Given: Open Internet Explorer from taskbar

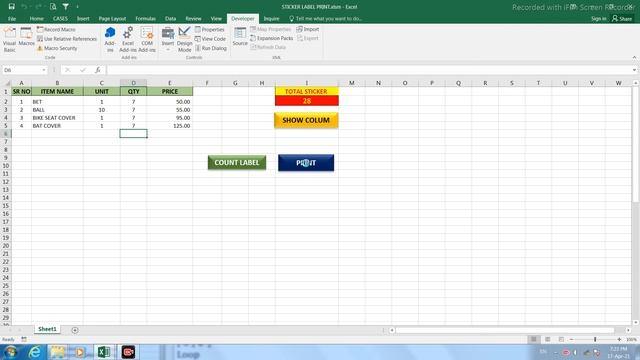Looking at the screenshot, I should 35,352.
